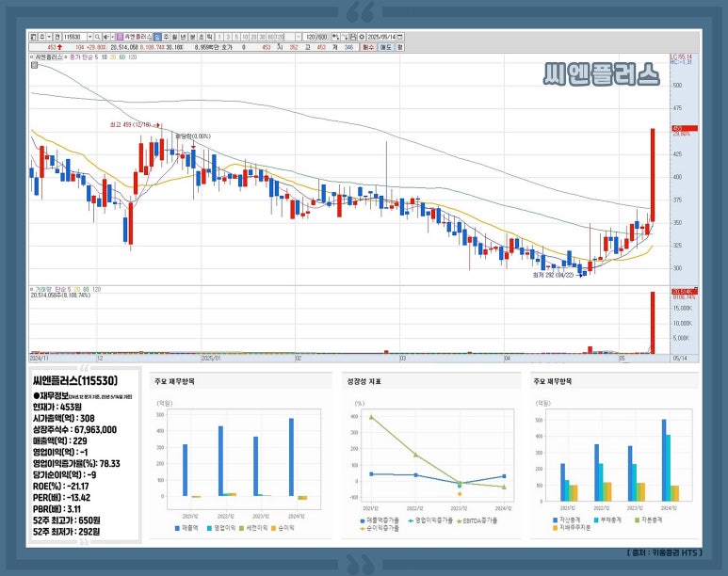
Task: Click the printer icon in chart toolbar
Action: (x=353, y=37)
